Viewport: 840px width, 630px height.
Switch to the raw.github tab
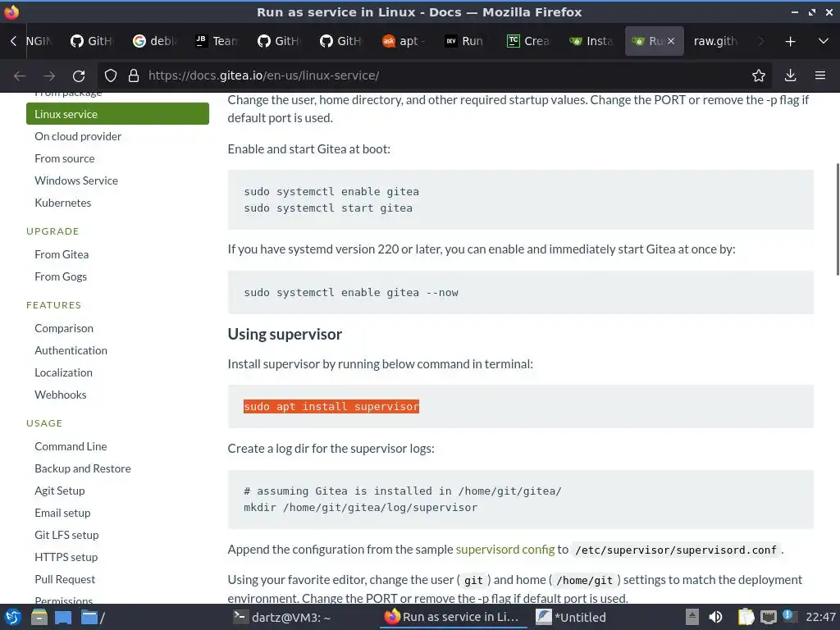[715, 41]
